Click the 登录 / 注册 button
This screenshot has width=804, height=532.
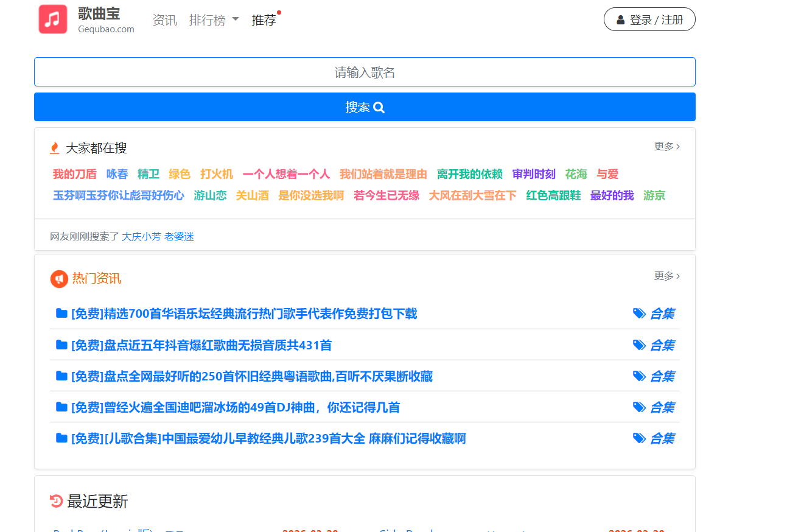point(649,19)
